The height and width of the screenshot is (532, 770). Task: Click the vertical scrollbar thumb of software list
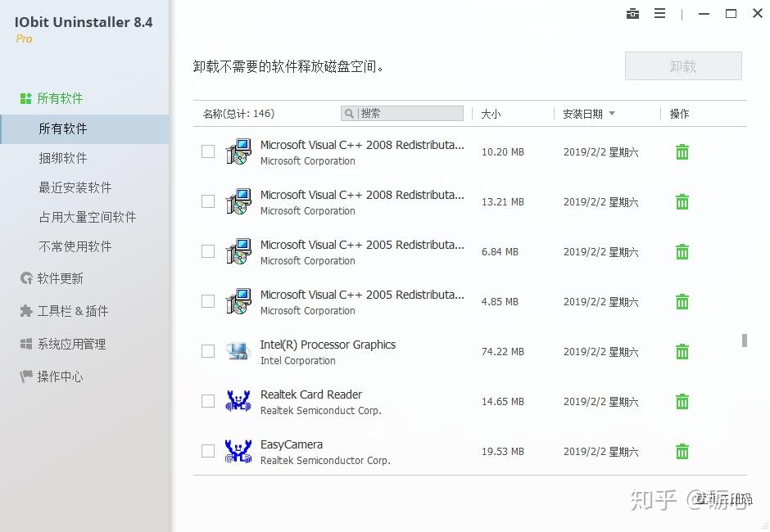745,340
